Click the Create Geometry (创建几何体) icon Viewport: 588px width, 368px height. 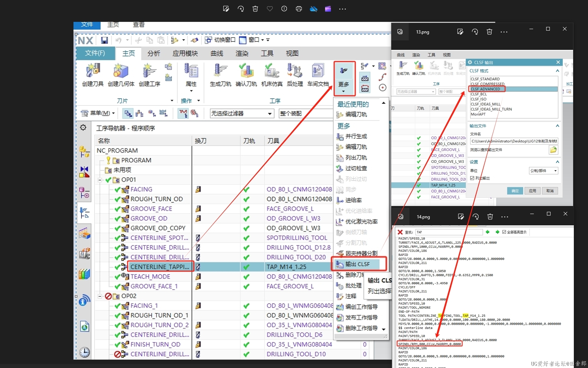(x=121, y=71)
